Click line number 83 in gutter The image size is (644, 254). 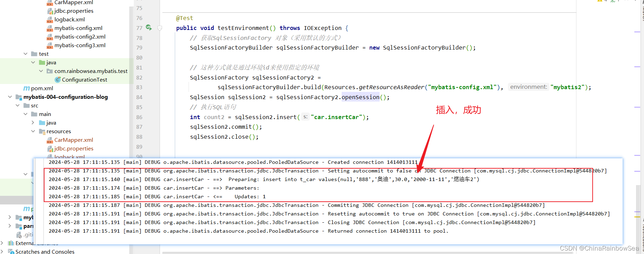click(x=139, y=87)
